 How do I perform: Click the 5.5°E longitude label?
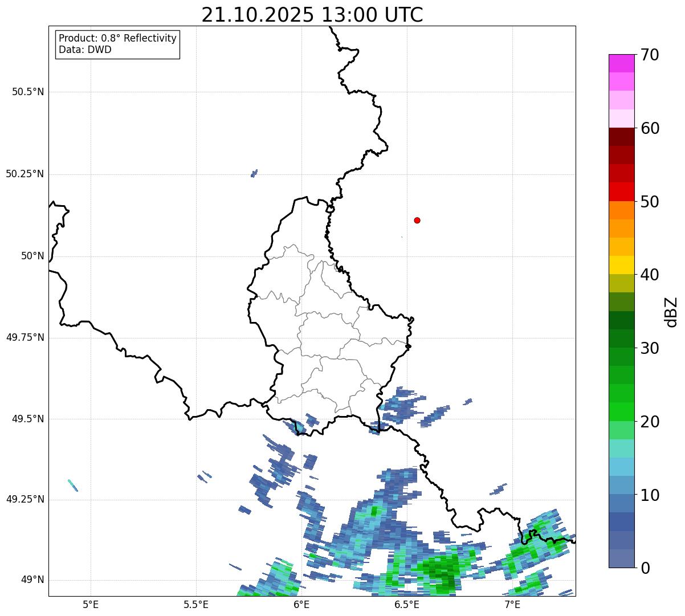[196, 604]
